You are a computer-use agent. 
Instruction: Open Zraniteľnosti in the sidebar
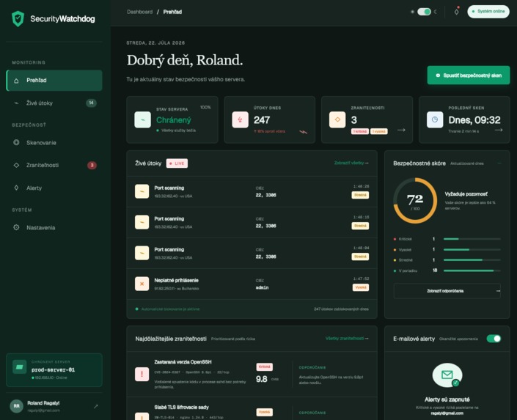coord(54,165)
